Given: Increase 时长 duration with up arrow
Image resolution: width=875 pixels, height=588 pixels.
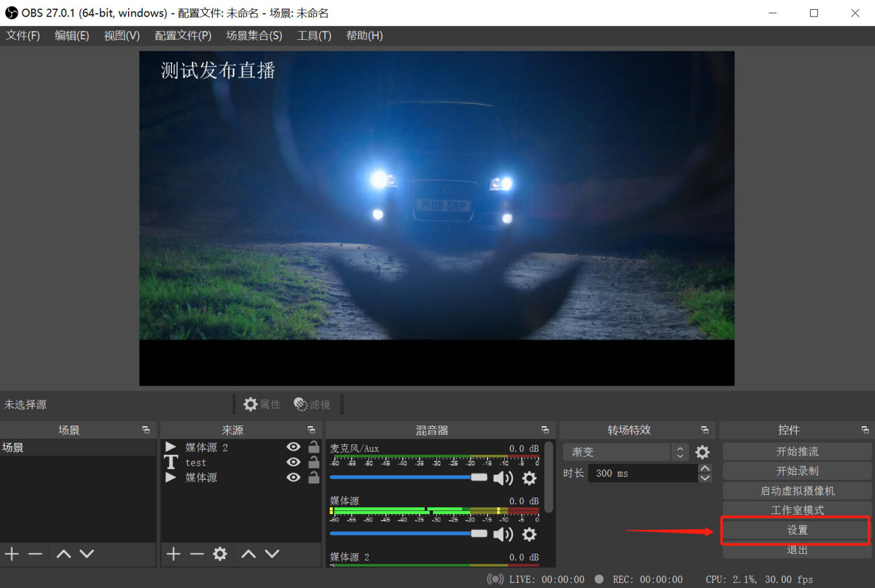Looking at the screenshot, I should [705, 469].
